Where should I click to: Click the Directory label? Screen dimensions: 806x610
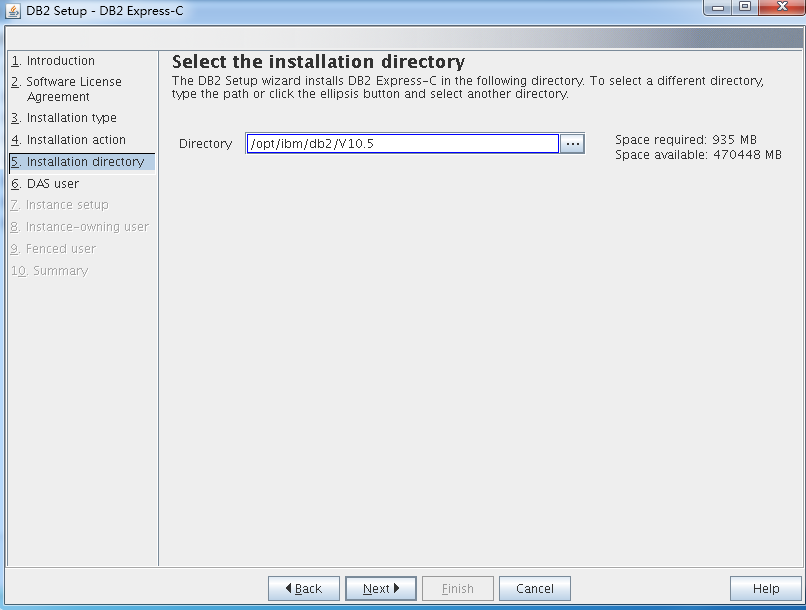[x=206, y=144]
